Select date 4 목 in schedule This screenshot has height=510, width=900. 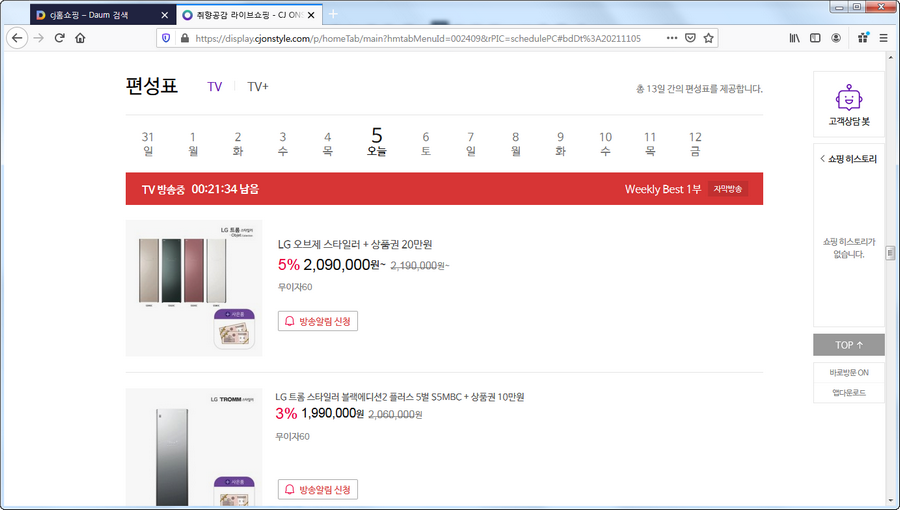click(327, 143)
